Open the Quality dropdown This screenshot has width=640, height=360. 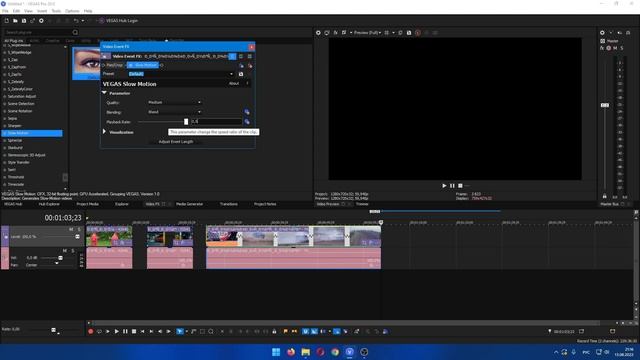click(174, 102)
